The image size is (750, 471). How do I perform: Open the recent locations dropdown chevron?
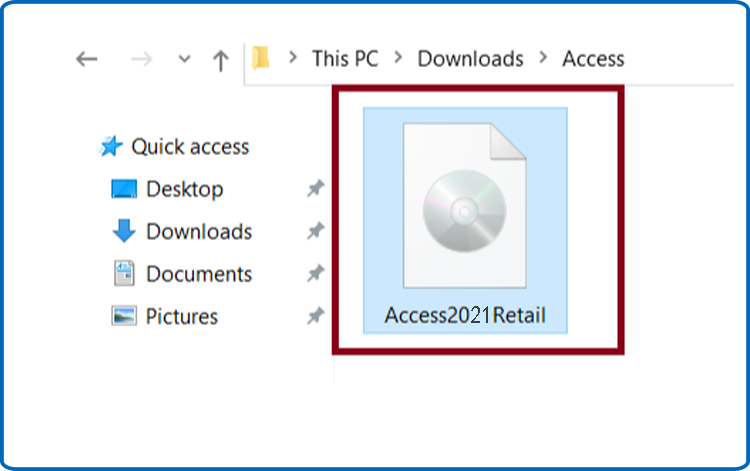(185, 59)
